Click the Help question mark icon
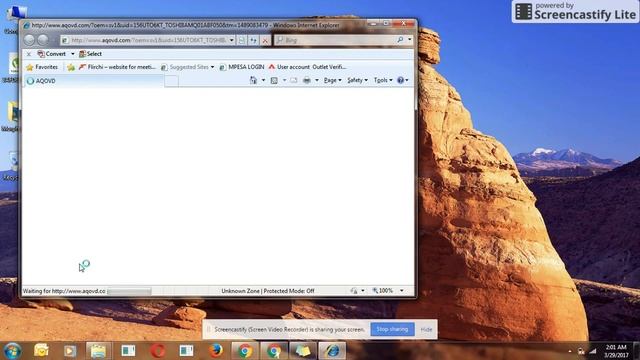 coord(400,80)
